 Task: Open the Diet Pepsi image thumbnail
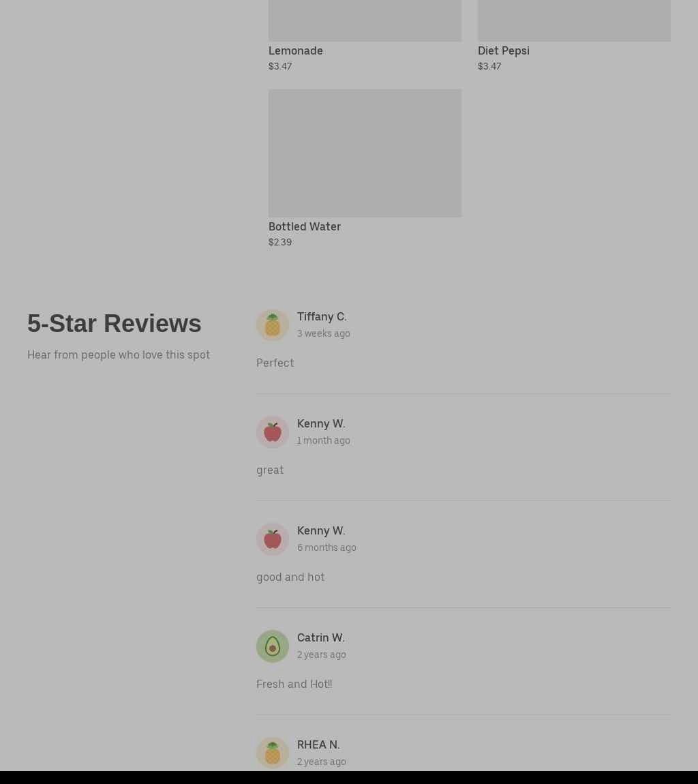coord(574,20)
